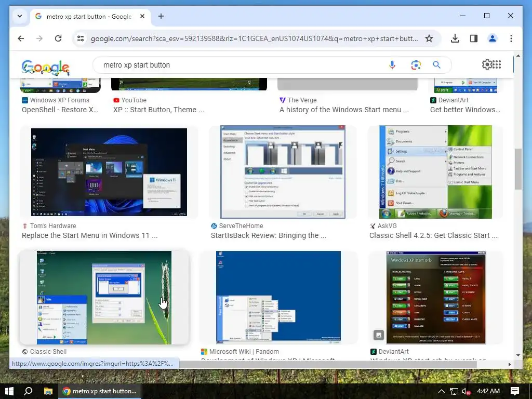
Task: Click scrollbar up arrow at top
Action: coord(518,55)
